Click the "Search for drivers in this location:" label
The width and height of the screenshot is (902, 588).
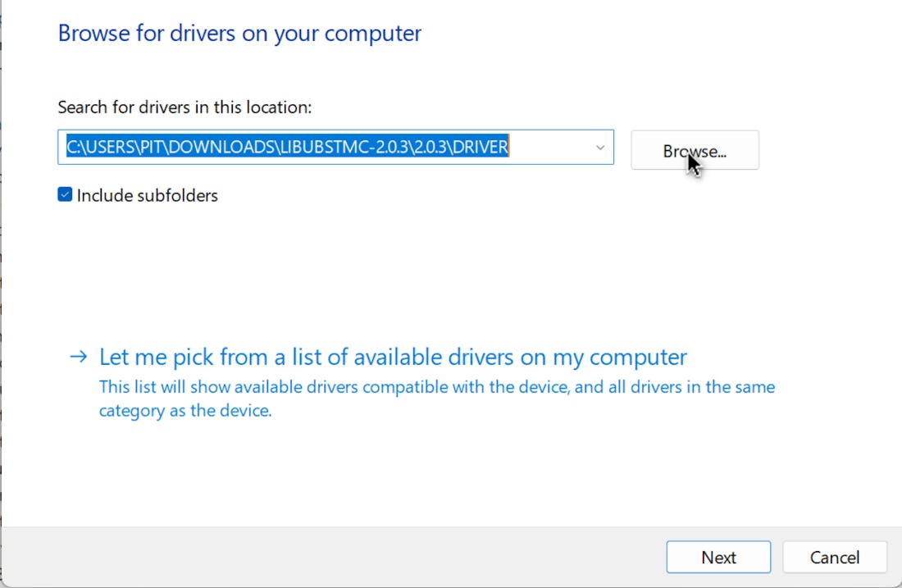(184, 107)
